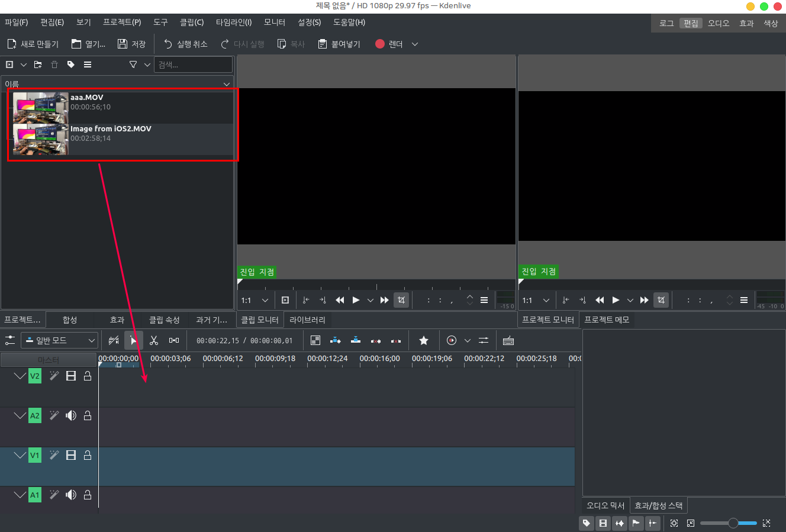Select the spacer tool in timeline toolbar

[x=173, y=340]
